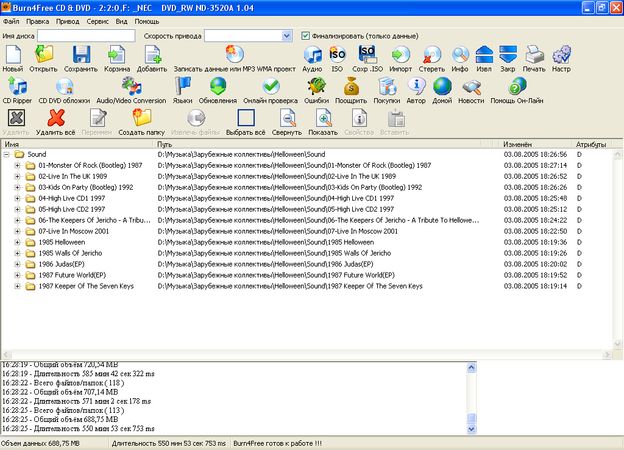This screenshot has width=624, height=450.
Task: Expand 1987 Keeper Of The Seven Keys folder
Action: [x=18, y=286]
